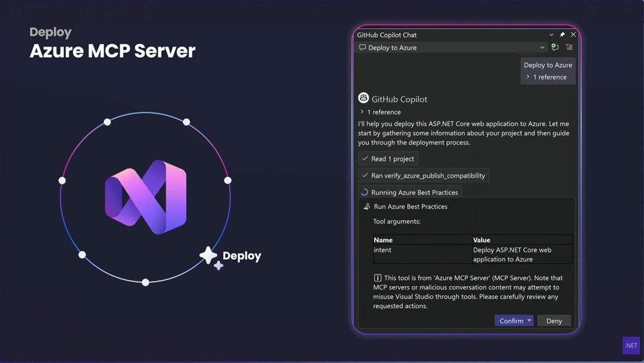
Task: Click the chat bubble icon beside Deploy to Azure
Action: (362, 48)
